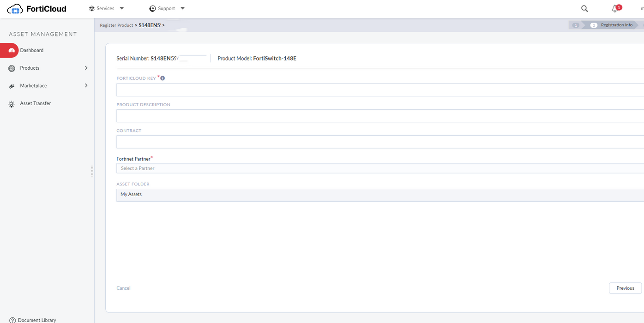Open the Support menu

[x=167, y=8]
